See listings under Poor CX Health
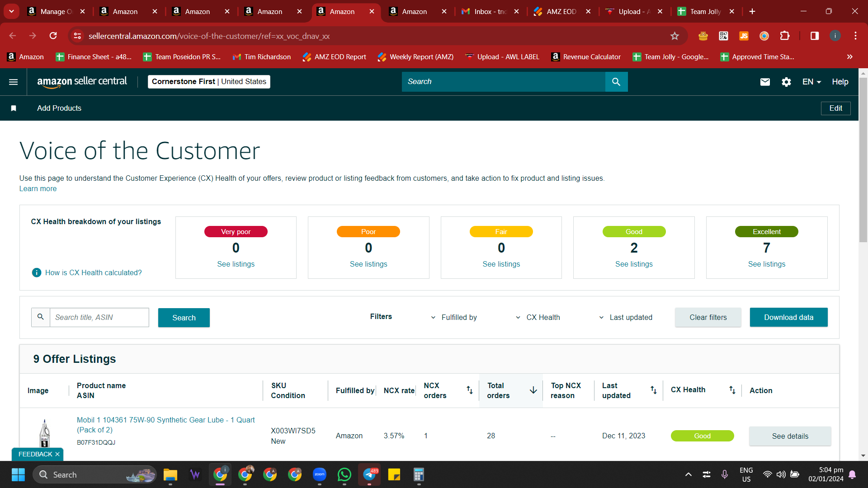Image resolution: width=868 pixels, height=488 pixels. pos(368,264)
